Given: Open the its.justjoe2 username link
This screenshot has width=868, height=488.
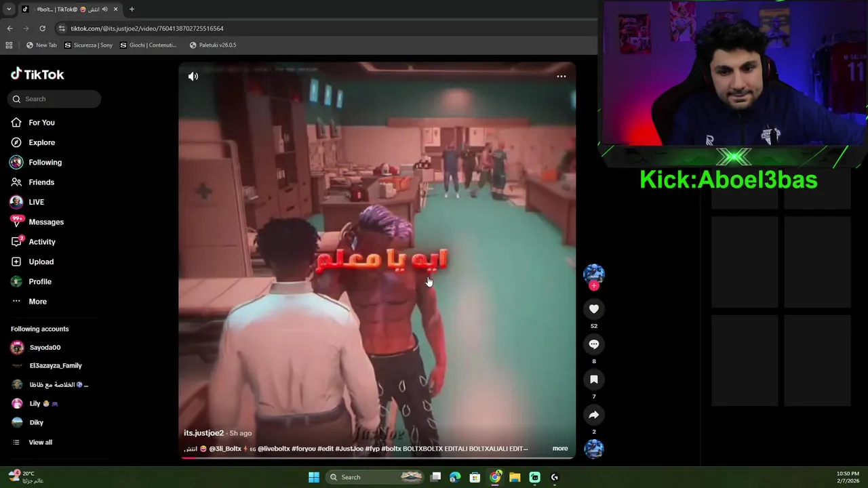Looking at the screenshot, I should click(x=203, y=433).
